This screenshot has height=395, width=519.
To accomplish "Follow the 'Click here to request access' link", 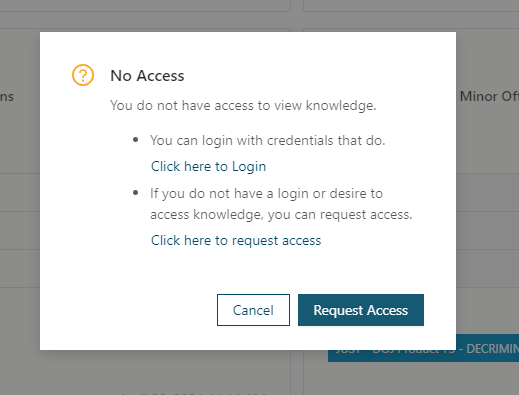I will click(236, 240).
